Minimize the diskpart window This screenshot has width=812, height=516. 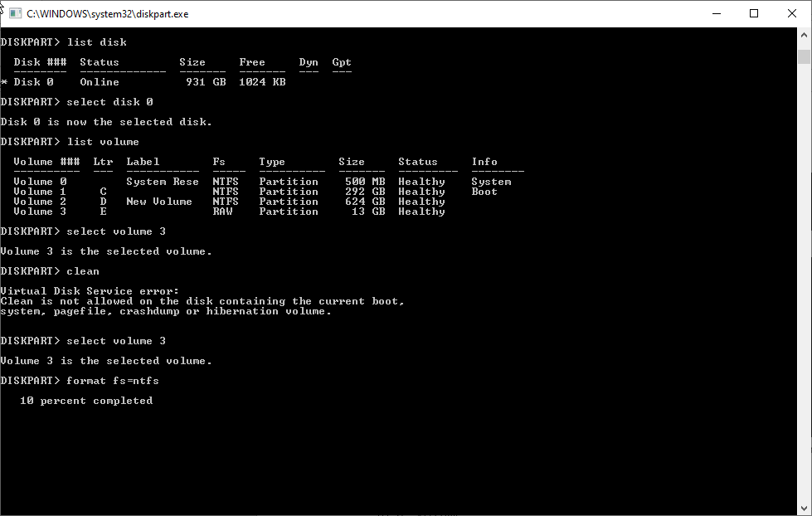tap(717, 13)
